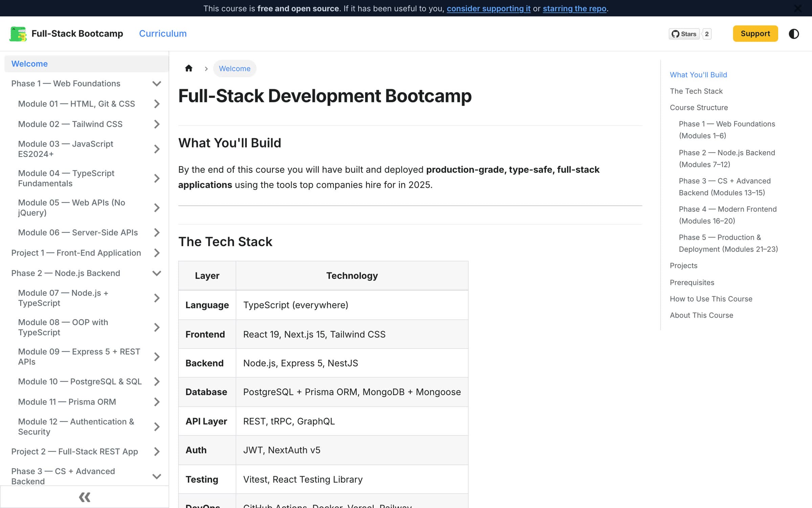Click 'TypeScript (everywhere)' table cell
This screenshot has height=508, width=812.
pos(352,305)
